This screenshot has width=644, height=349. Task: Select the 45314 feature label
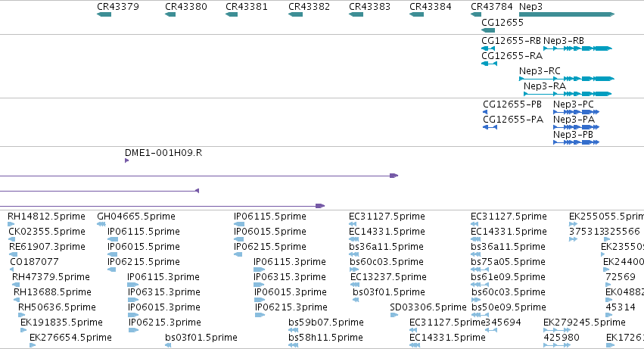621,307
